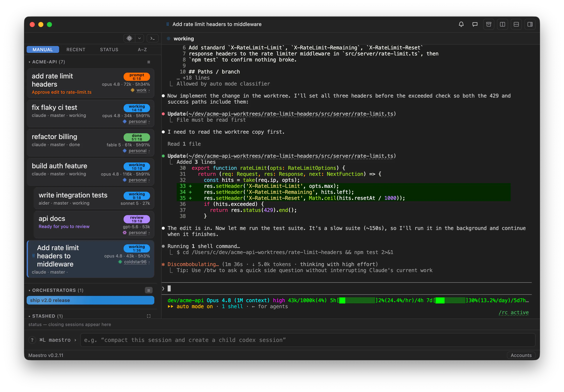This screenshot has width=564, height=392.
Task: Open the coldstar96 account dropdown
Action: coord(136,262)
